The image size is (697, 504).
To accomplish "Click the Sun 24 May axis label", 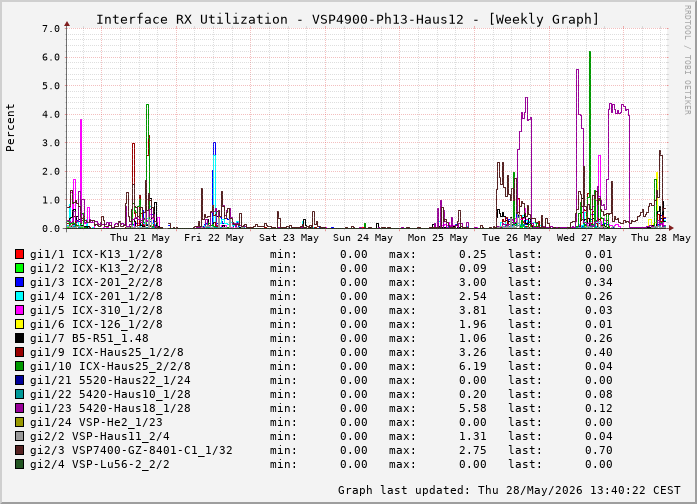I will coord(363,238).
